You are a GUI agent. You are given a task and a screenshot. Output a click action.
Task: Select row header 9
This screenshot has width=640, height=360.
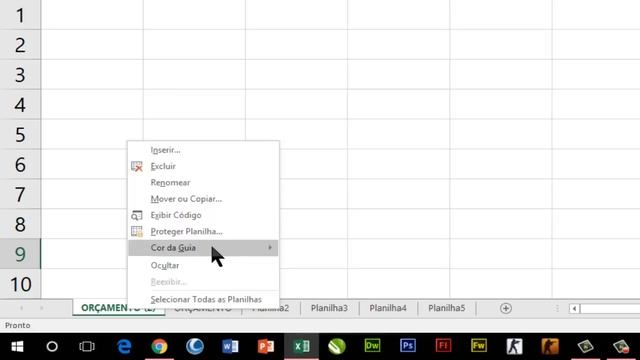[x=20, y=254]
